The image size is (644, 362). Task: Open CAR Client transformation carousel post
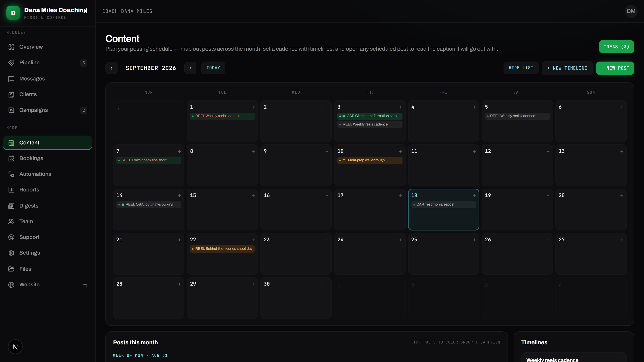tap(370, 116)
